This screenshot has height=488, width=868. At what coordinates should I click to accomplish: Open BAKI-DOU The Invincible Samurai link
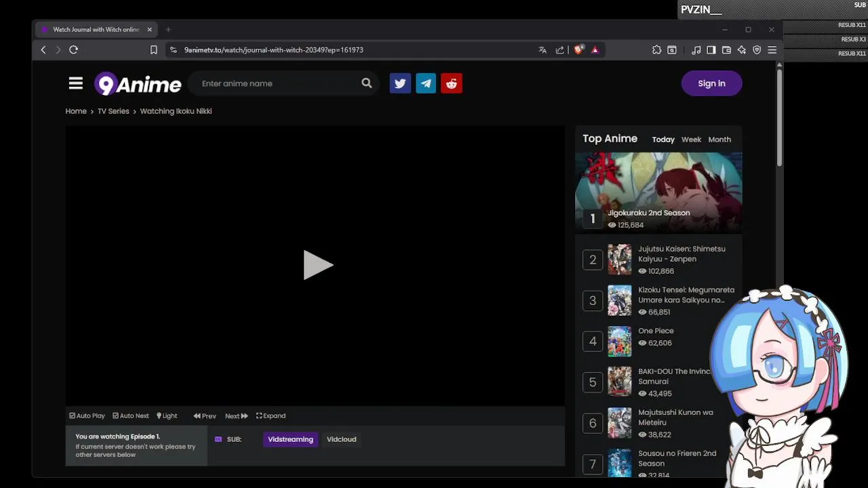coord(675,376)
